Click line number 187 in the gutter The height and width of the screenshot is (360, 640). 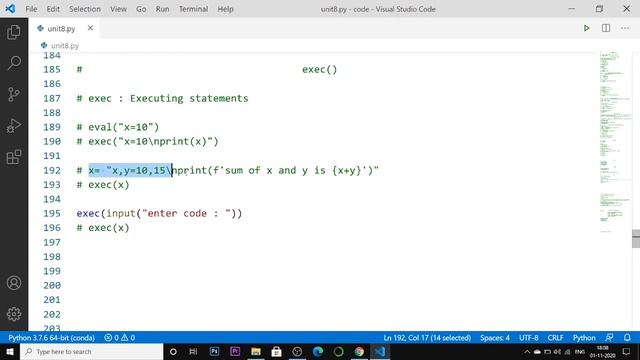click(52, 98)
